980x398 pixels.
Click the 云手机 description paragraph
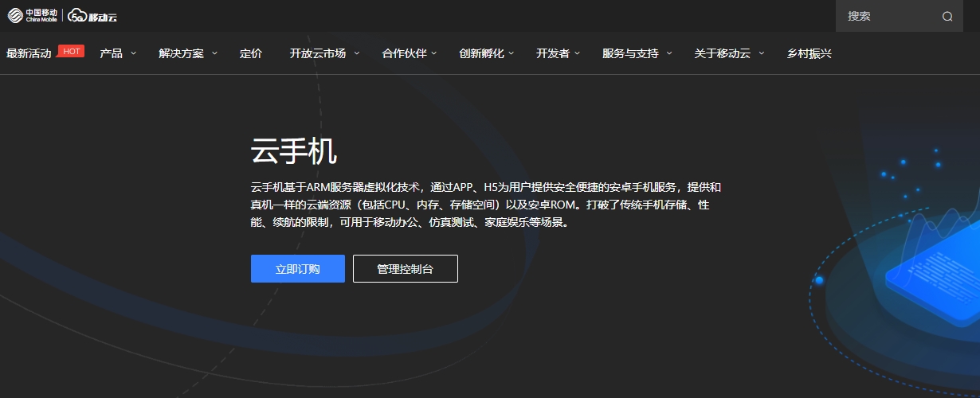(486, 205)
